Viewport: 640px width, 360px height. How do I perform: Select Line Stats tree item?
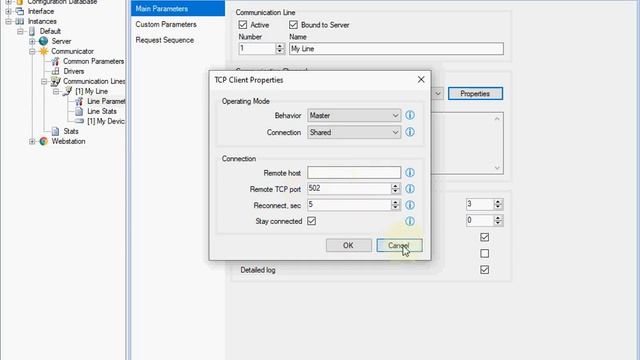tap(102, 111)
